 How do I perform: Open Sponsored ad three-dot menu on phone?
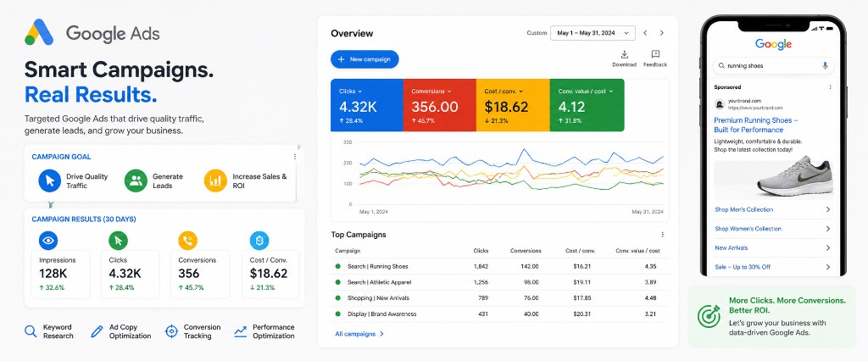830,87
